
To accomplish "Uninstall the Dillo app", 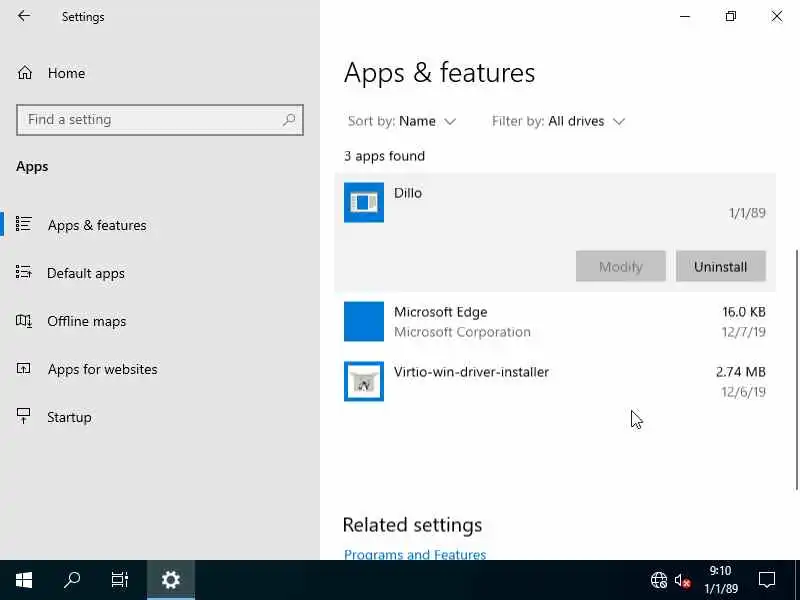I will point(720,266).
